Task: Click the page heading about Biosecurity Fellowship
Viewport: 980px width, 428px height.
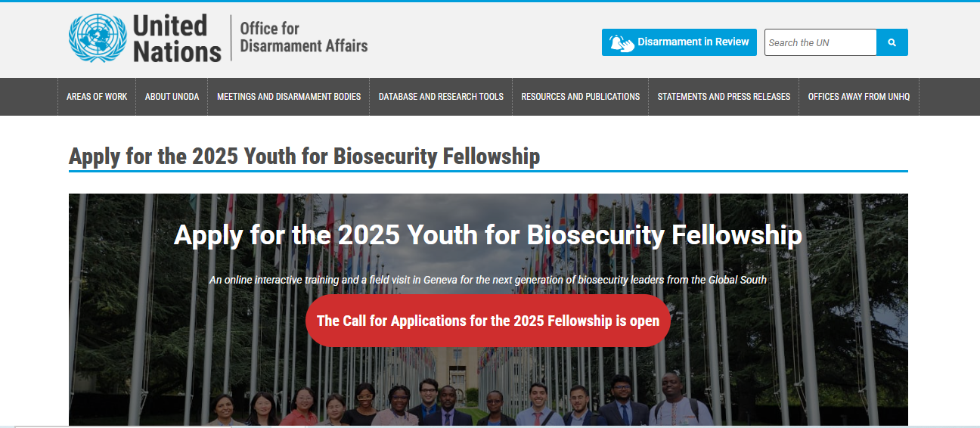Action: tap(304, 157)
